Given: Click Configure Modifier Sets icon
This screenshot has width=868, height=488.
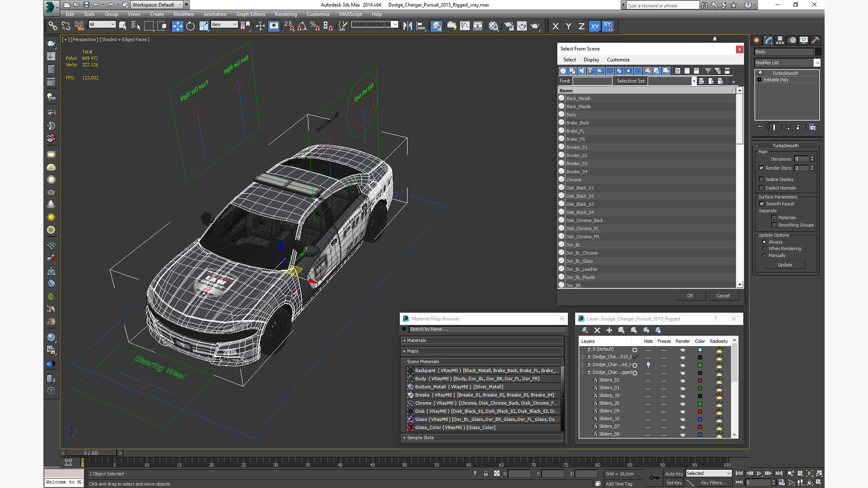Looking at the screenshot, I should [x=812, y=127].
